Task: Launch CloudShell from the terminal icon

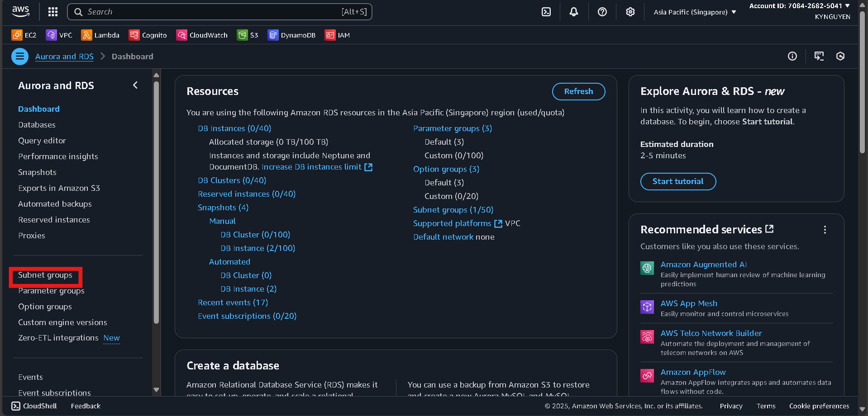Action: 546,12
